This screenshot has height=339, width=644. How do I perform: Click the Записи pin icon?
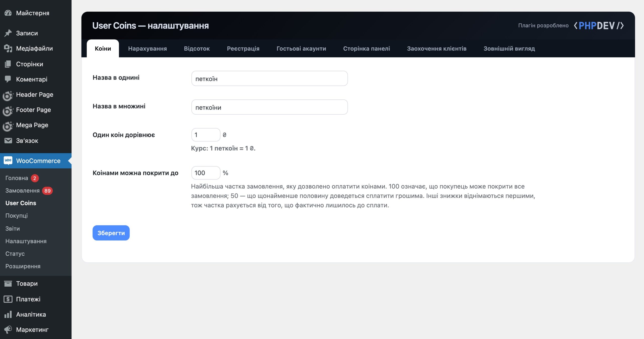8,33
